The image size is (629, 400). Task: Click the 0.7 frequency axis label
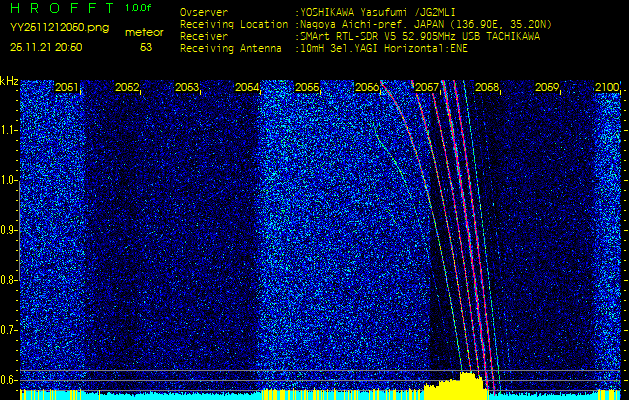click(9, 329)
